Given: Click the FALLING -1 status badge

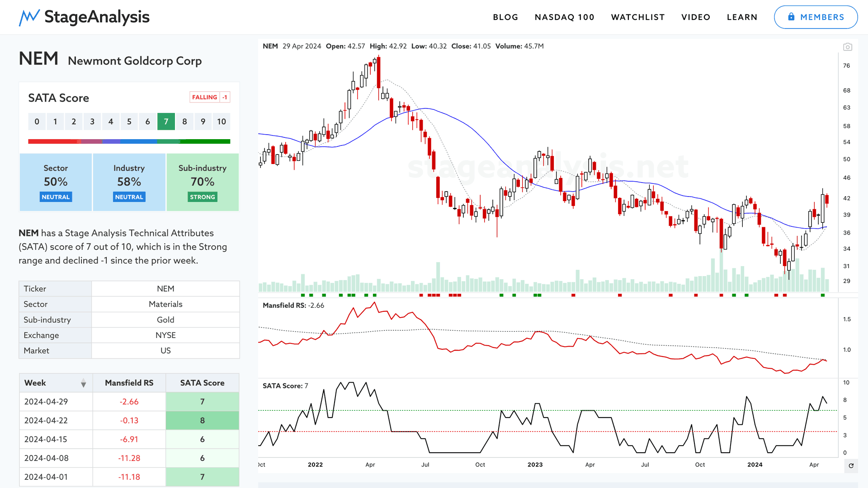Looking at the screenshot, I should tap(210, 97).
